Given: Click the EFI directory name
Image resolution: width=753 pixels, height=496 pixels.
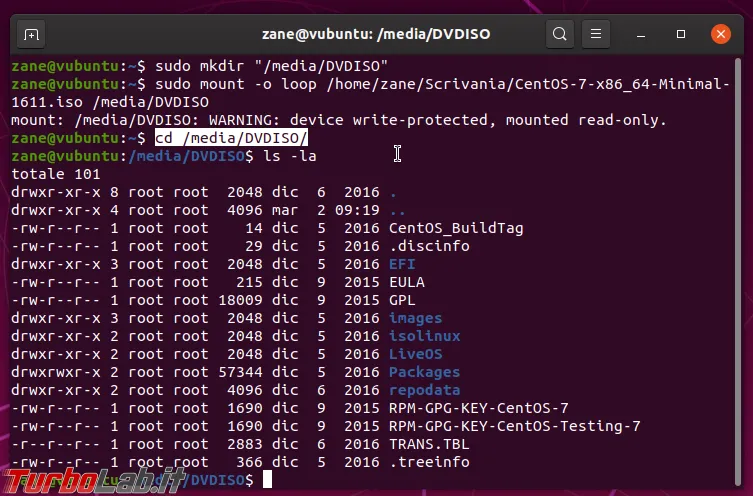Looking at the screenshot, I should tap(402, 264).
